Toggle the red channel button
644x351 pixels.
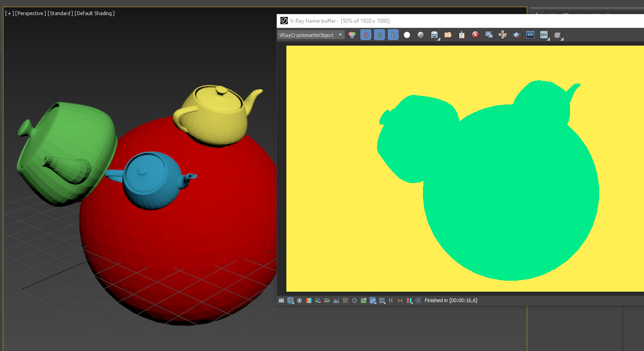366,35
